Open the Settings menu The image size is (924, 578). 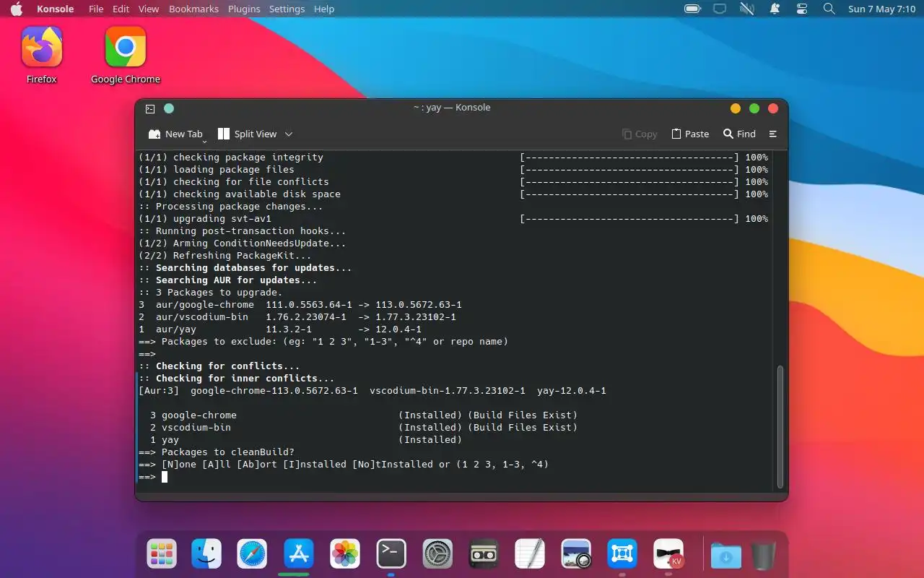(287, 9)
